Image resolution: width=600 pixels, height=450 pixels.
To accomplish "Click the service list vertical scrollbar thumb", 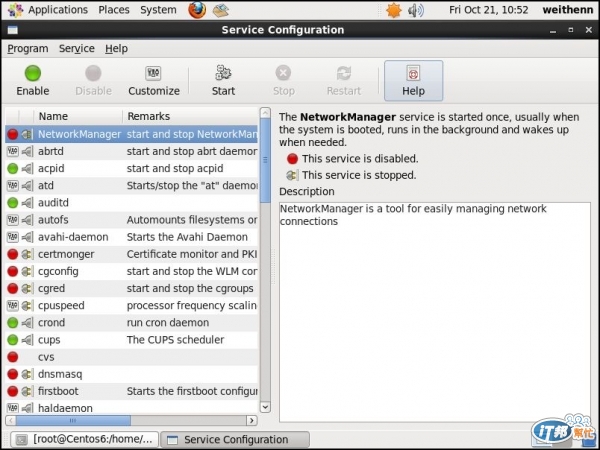I will point(265,160).
